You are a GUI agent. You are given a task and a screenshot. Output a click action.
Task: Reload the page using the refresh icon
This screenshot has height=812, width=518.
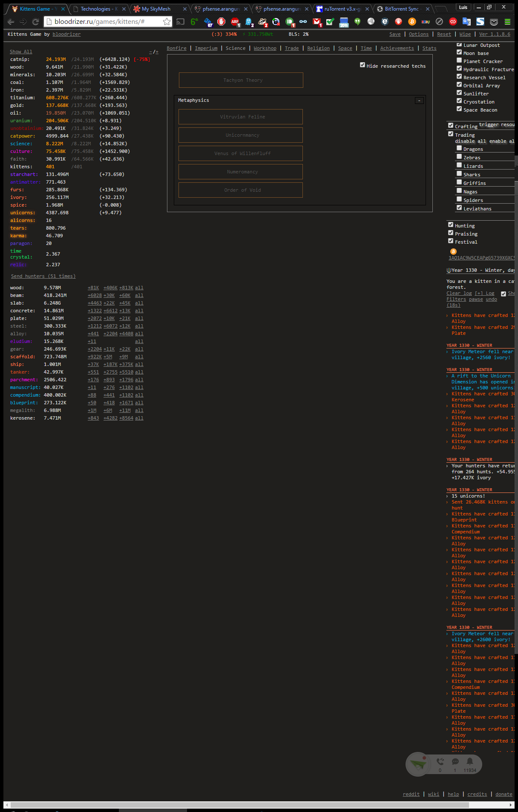pos(36,22)
